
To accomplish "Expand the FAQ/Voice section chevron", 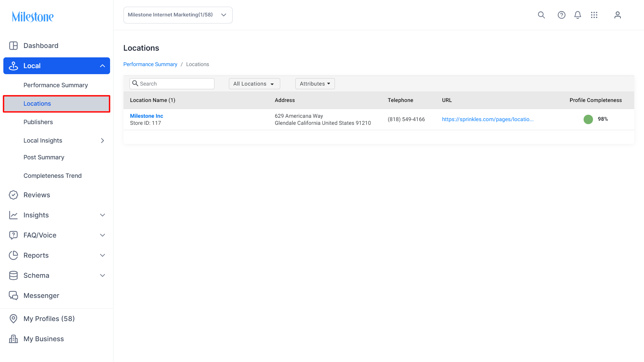I will (102, 235).
